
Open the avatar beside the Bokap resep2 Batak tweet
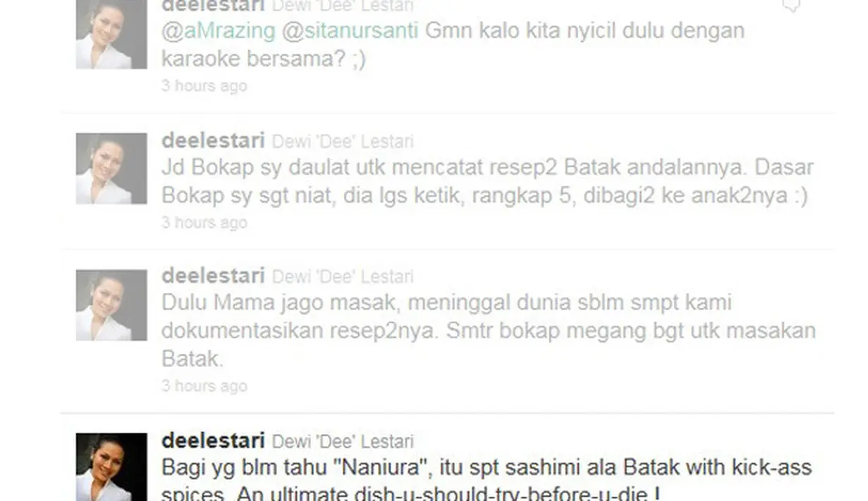point(111,169)
